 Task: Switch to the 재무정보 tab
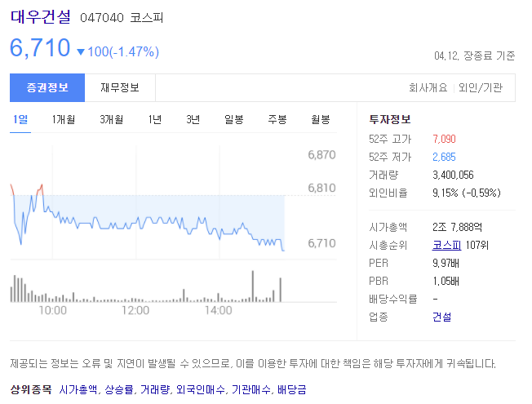pos(120,87)
